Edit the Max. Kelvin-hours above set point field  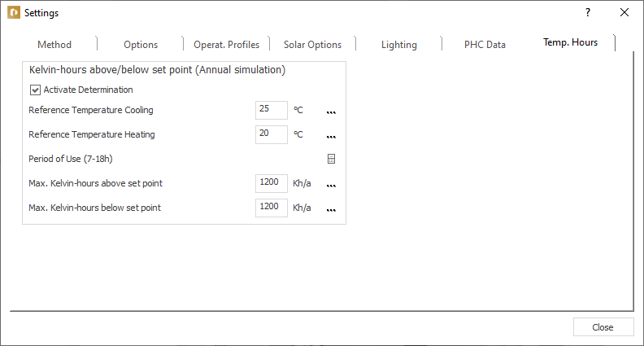[271, 183]
